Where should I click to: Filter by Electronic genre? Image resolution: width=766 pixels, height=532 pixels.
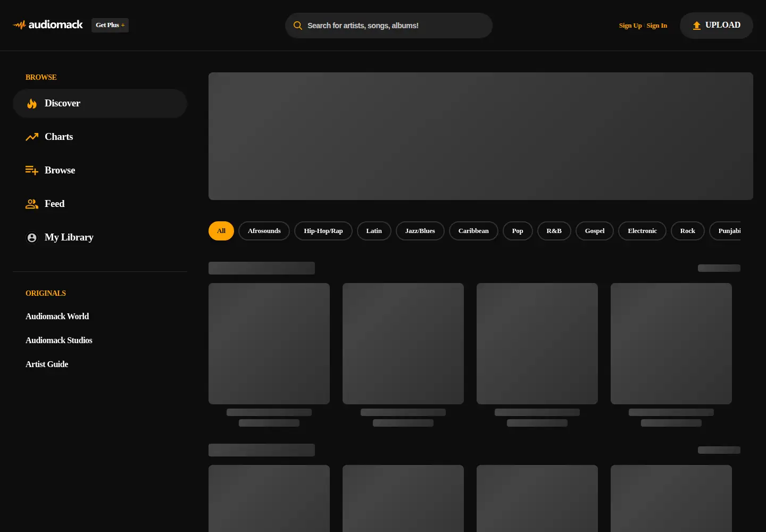click(642, 231)
